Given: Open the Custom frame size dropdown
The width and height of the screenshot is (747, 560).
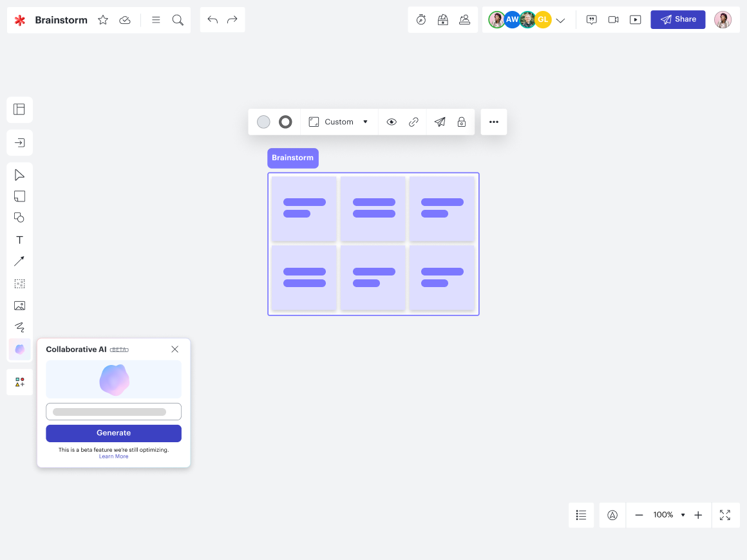Looking at the screenshot, I should tap(339, 122).
